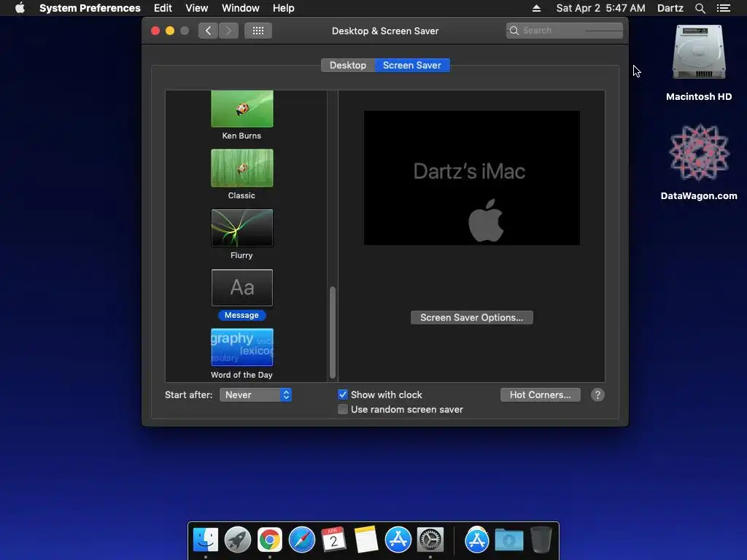Switch to the Desktop tab
Viewport: 747px width, 560px height.
(348, 65)
